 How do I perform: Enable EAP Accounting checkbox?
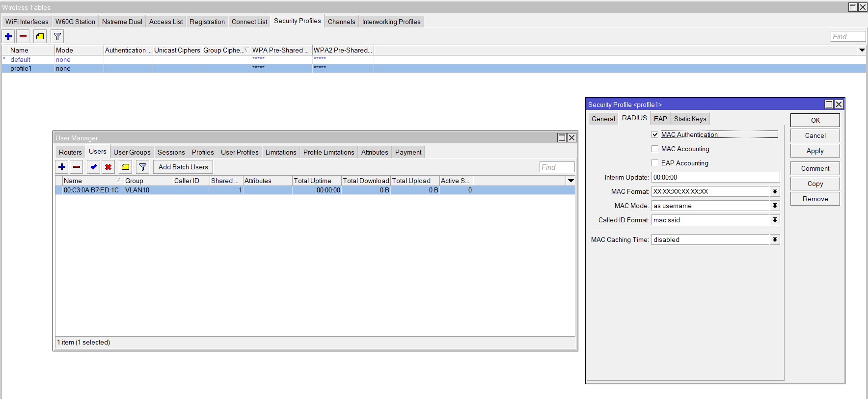655,163
